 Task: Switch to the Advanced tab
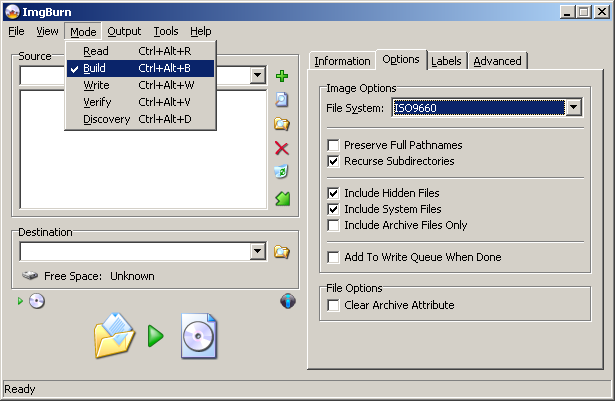(x=497, y=61)
